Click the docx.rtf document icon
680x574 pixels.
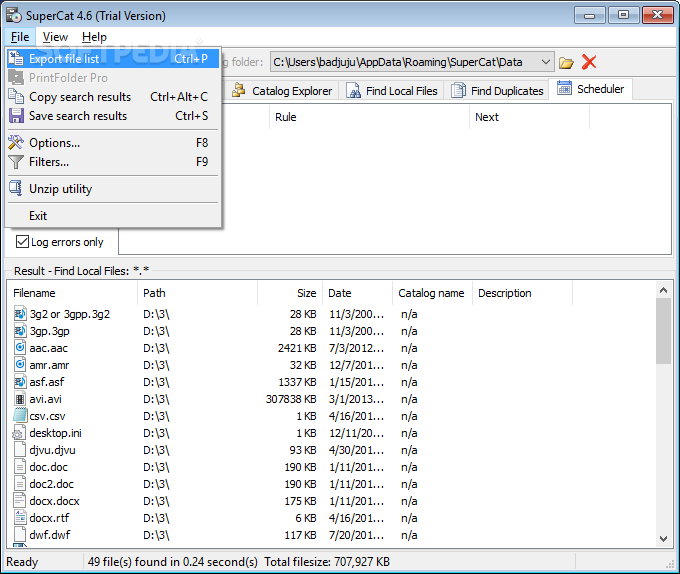[20, 518]
